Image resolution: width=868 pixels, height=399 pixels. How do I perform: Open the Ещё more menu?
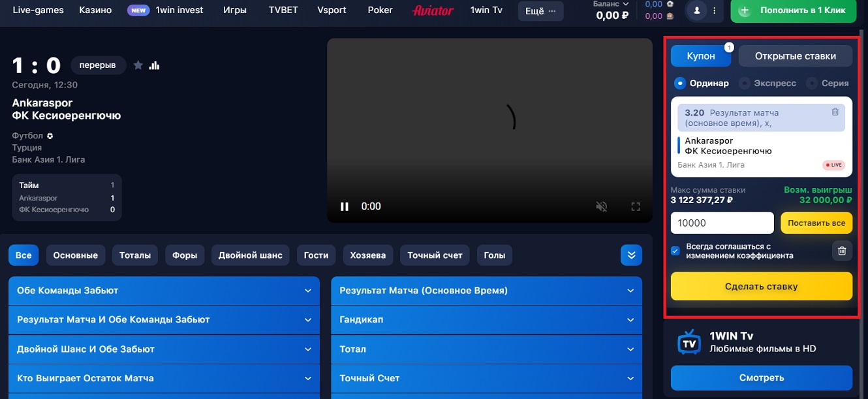pos(541,10)
